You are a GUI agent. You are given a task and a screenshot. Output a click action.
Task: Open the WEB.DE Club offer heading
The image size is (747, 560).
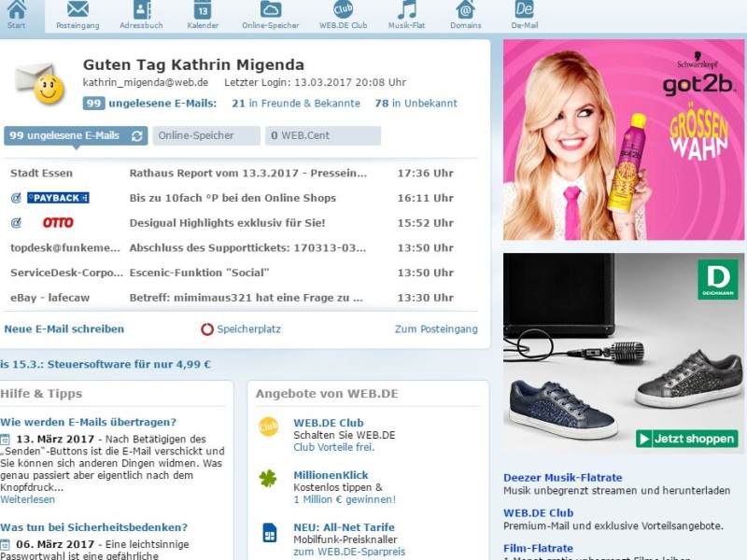pos(329,423)
